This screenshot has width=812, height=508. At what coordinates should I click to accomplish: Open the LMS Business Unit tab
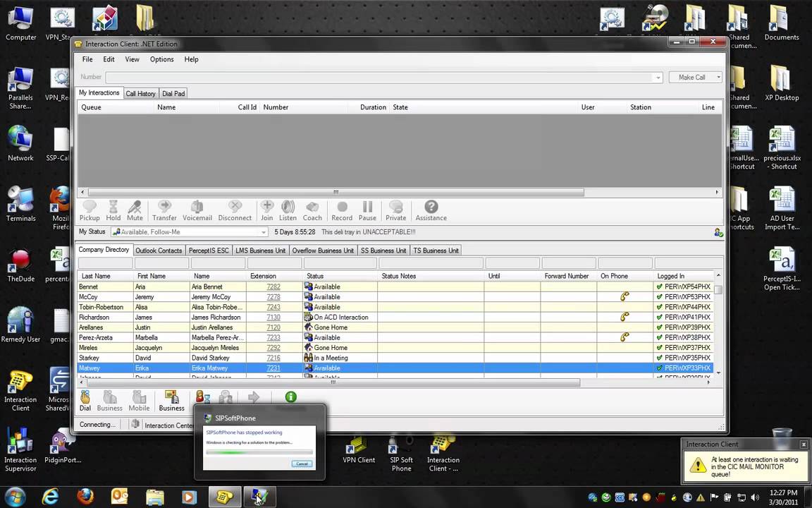[261, 250]
